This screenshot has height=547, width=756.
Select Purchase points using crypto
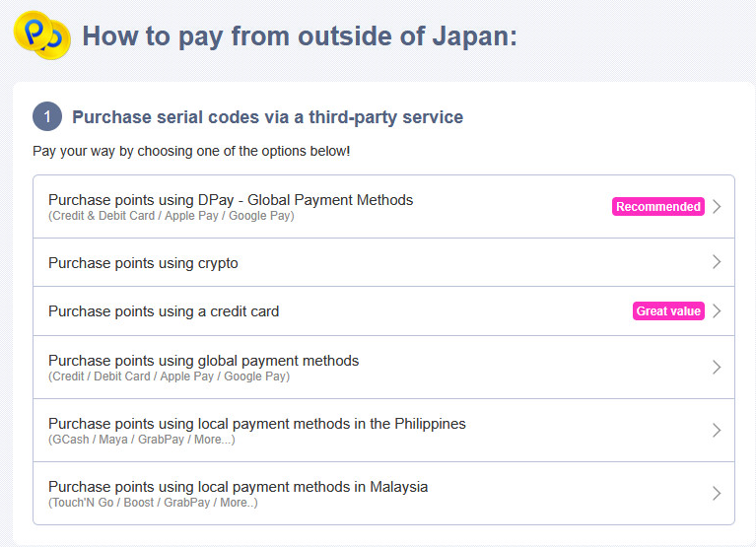[x=143, y=263]
